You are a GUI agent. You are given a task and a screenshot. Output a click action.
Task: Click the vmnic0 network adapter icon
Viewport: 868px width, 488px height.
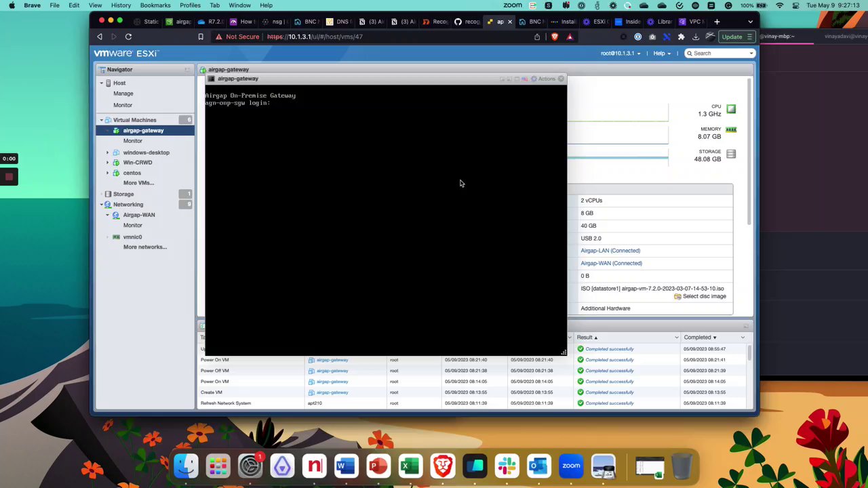[116, 237]
